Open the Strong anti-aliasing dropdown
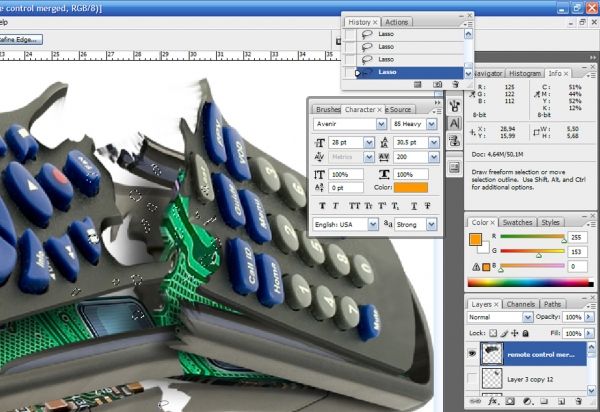This screenshot has height=412, width=600. click(x=432, y=225)
